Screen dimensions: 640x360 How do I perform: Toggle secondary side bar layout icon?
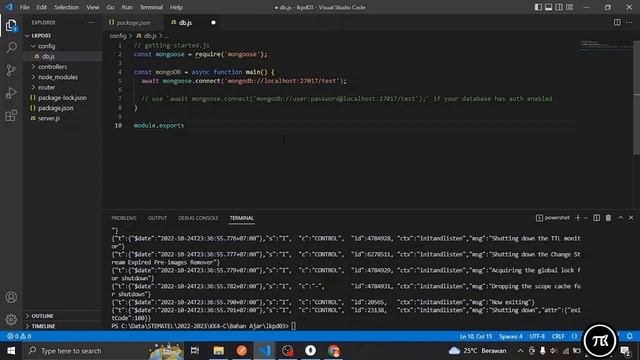pyautogui.click(x=559, y=7)
